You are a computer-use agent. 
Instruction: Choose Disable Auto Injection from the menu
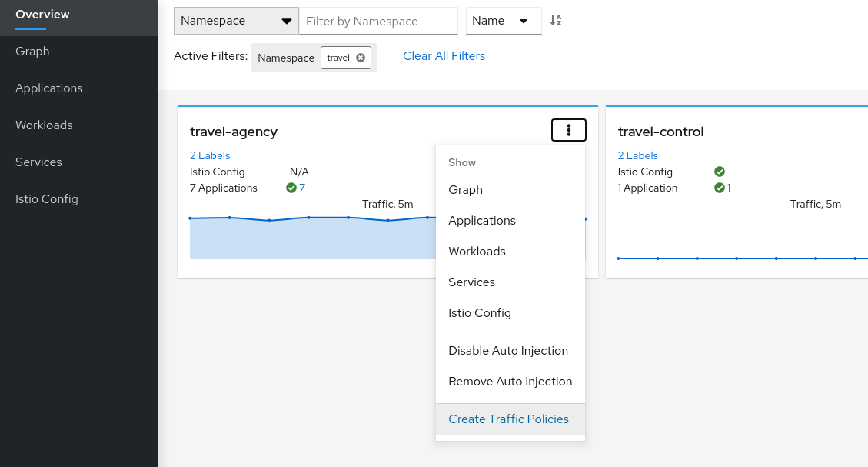click(508, 350)
